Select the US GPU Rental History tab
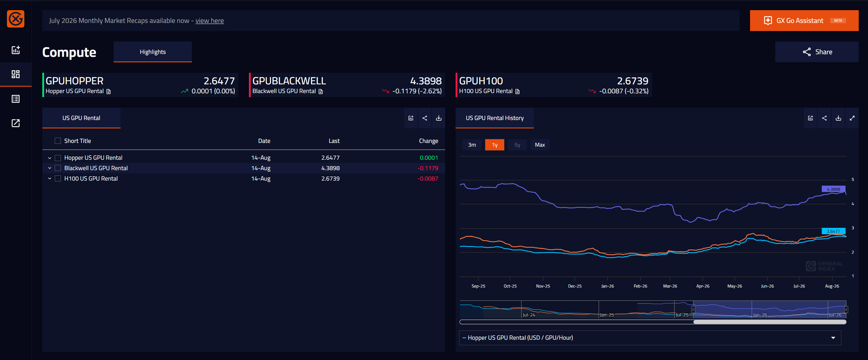 (495, 118)
